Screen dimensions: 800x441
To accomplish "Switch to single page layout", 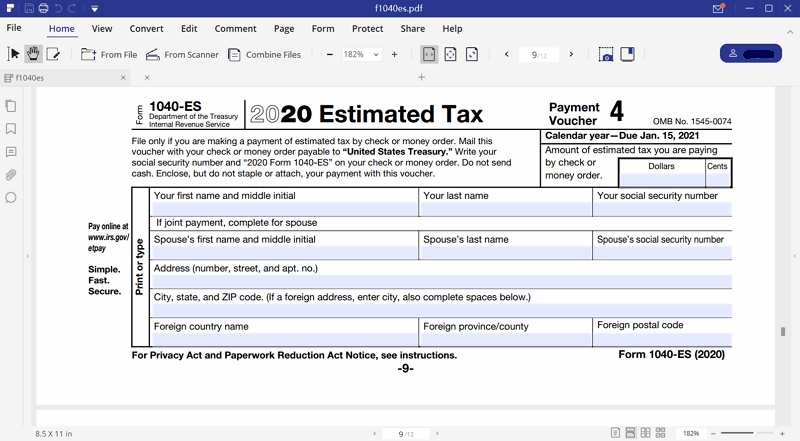I will pos(615,433).
